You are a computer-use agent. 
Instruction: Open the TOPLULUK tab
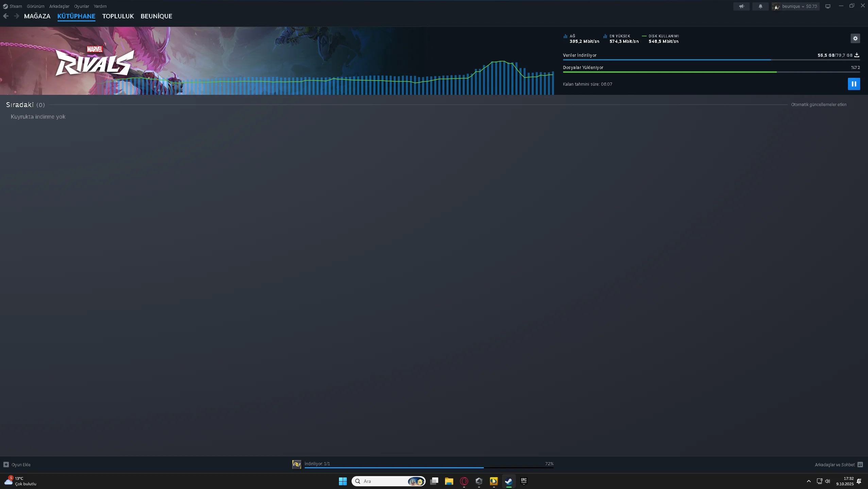pyautogui.click(x=118, y=16)
